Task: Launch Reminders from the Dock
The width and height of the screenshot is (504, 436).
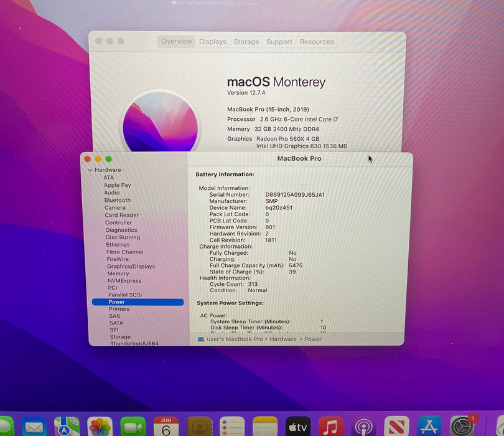Action: click(x=232, y=427)
